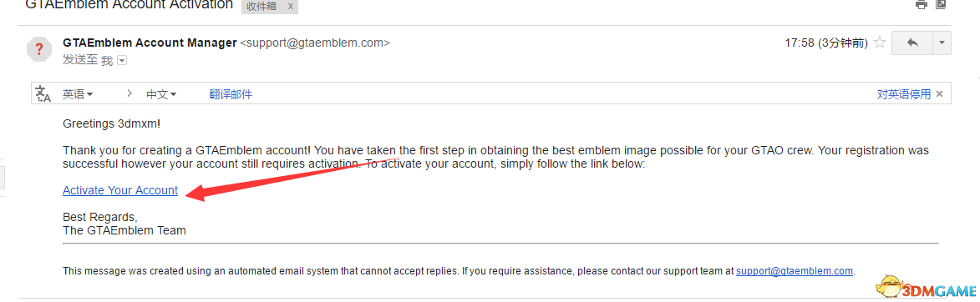Image resolution: width=980 pixels, height=302 pixels.
Task: Click the translate icon in translation bar
Action: pos(43,94)
